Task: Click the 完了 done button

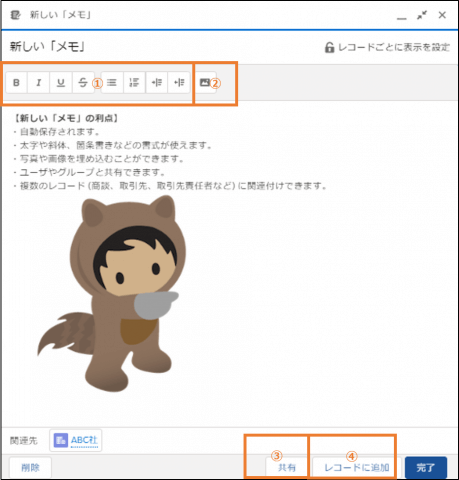Action: [426, 468]
